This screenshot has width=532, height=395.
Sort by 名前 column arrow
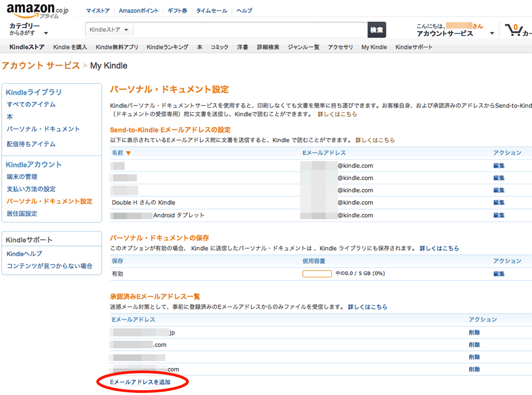128,153
